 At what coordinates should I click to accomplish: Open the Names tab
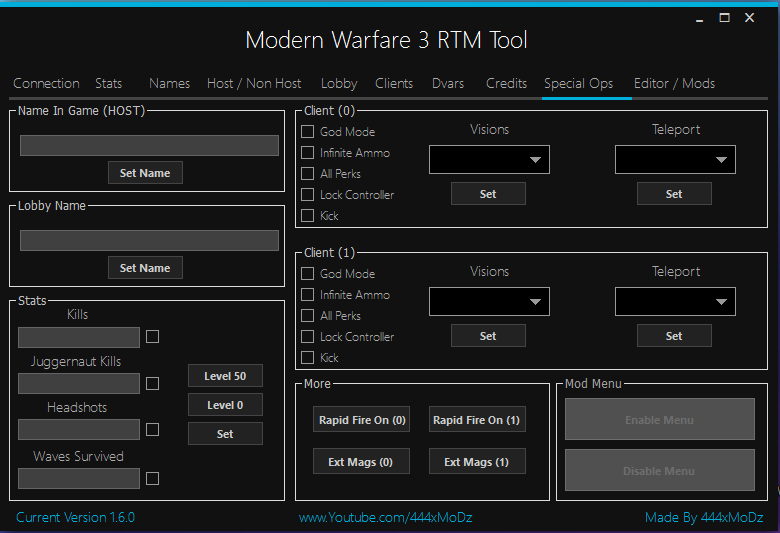click(169, 83)
